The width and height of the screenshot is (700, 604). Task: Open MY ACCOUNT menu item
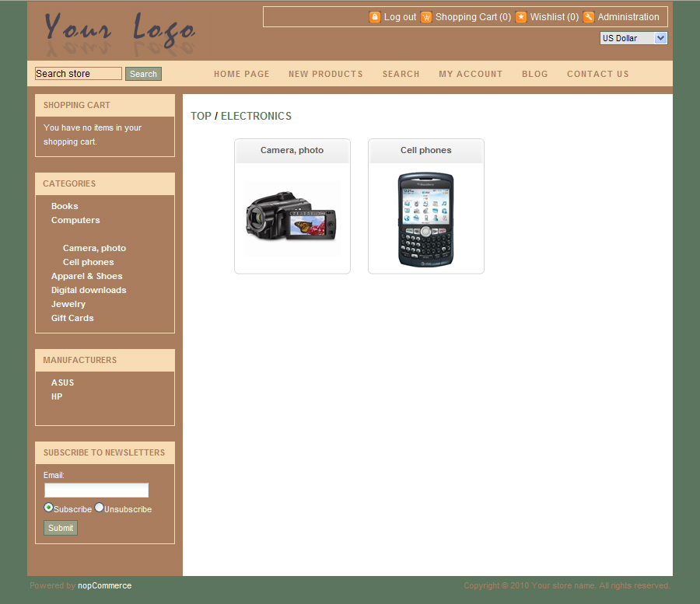[471, 74]
